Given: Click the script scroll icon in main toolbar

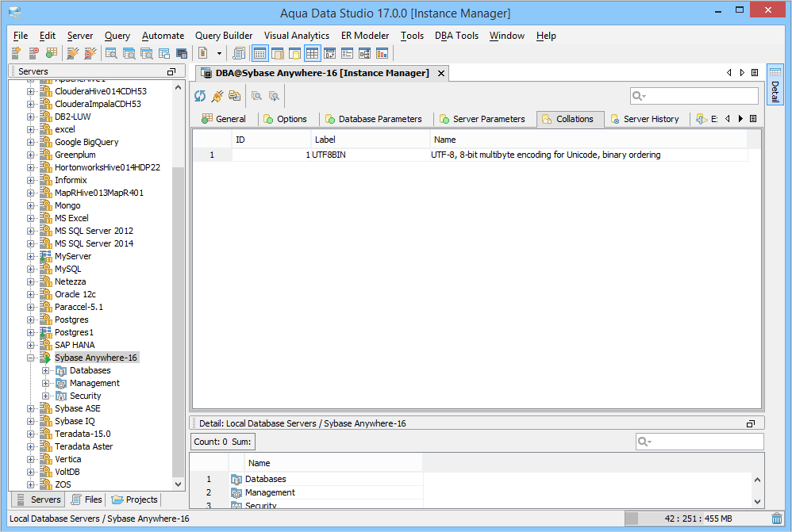Looking at the screenshot, I should [239, 53].
